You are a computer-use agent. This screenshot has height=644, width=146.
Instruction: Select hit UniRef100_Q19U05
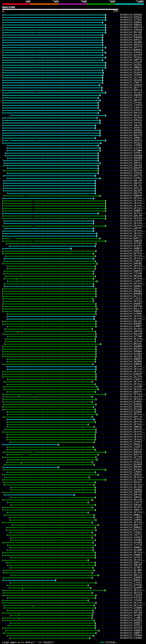131,72
